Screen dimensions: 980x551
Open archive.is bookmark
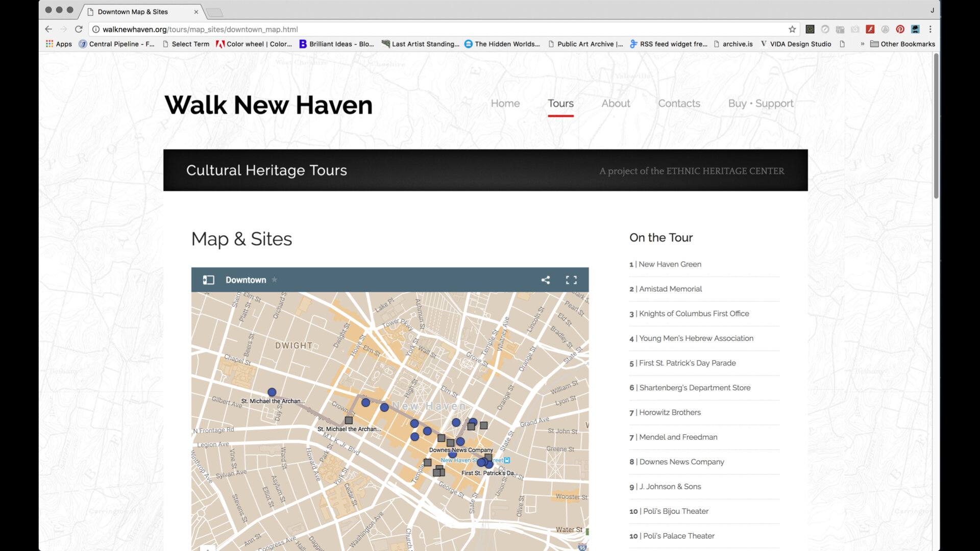[x=733, y=44]
